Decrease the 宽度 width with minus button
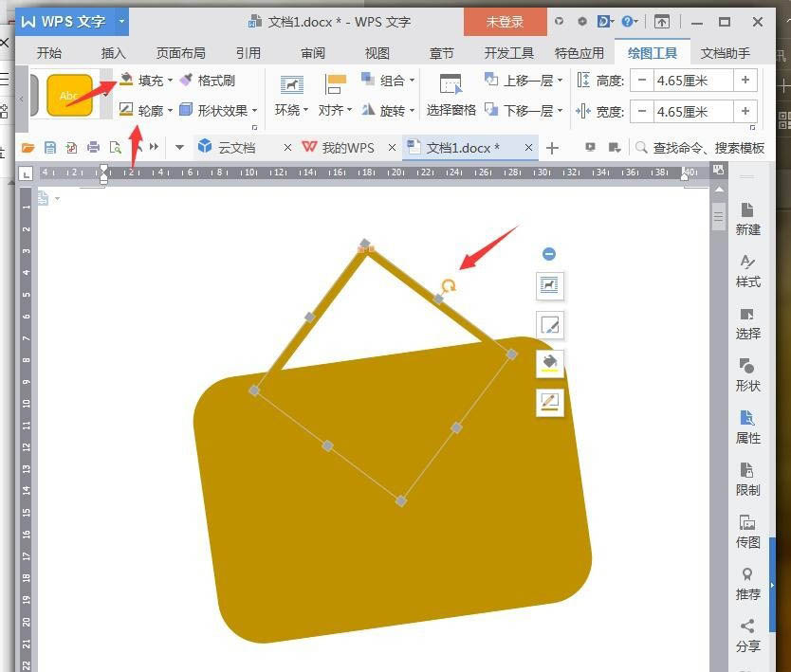The image size is (791, 672). point(642,111)
